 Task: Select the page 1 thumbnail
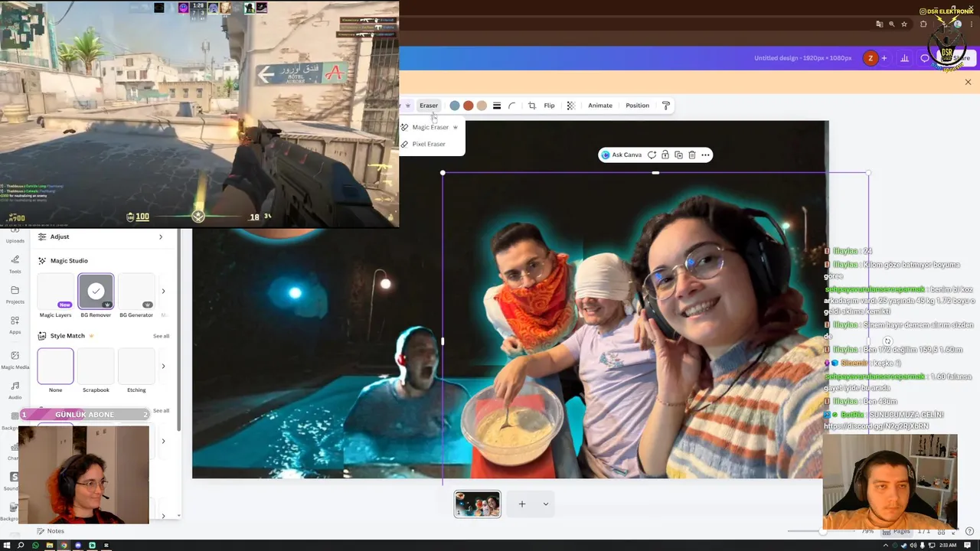[x=477, y=504]
